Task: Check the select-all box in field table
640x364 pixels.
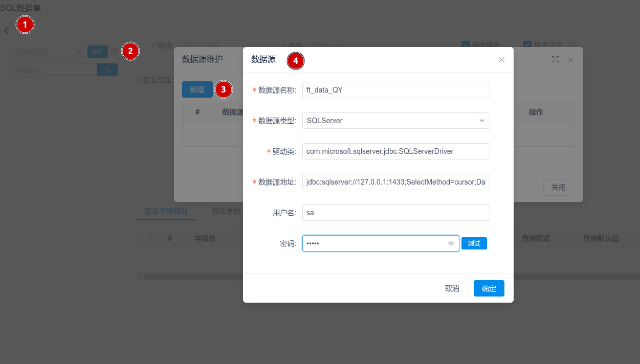Action: coord(150,238)
